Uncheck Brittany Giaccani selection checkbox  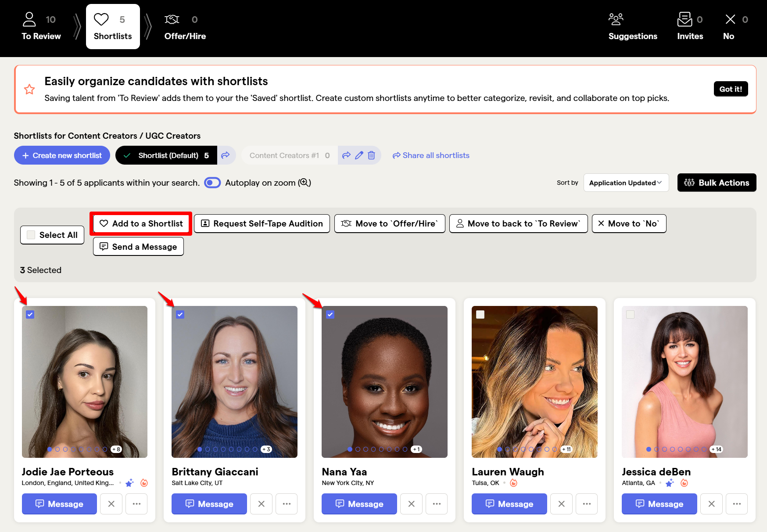(x=180, y=314)
